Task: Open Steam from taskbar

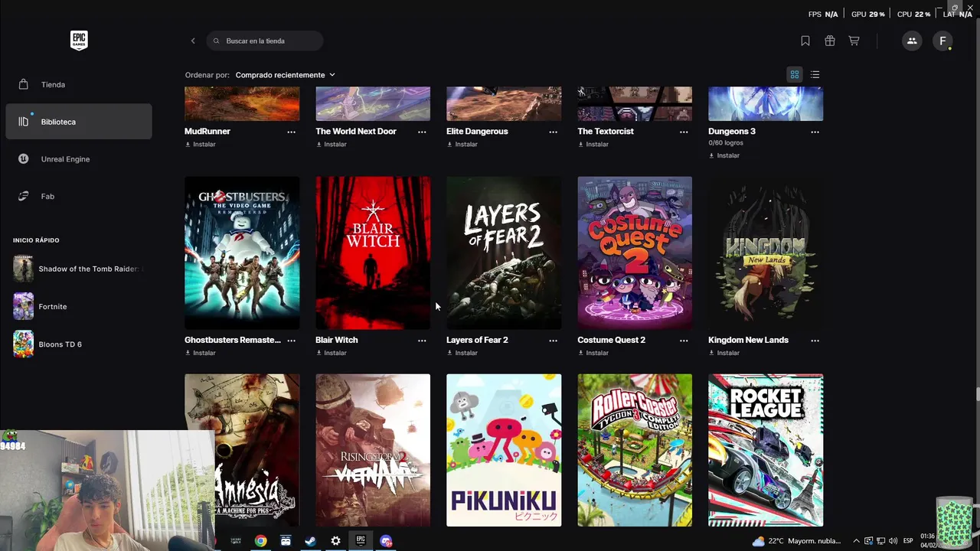Action: coord(311,541)
